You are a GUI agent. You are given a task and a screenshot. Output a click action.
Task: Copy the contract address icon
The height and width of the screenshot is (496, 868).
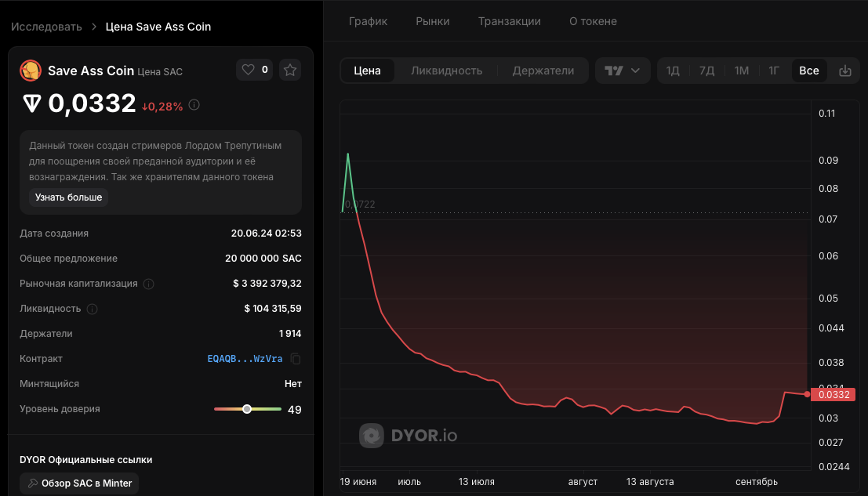tap(296, 359)
